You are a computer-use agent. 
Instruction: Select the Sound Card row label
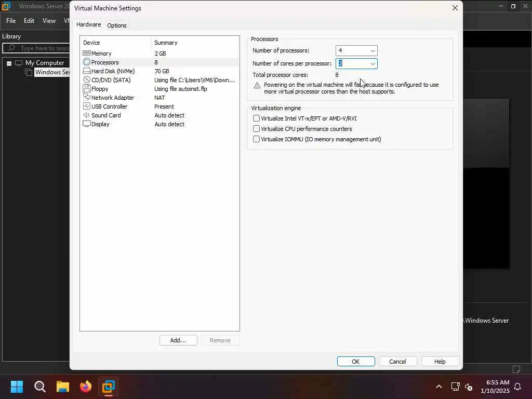(x=106, y=115)
